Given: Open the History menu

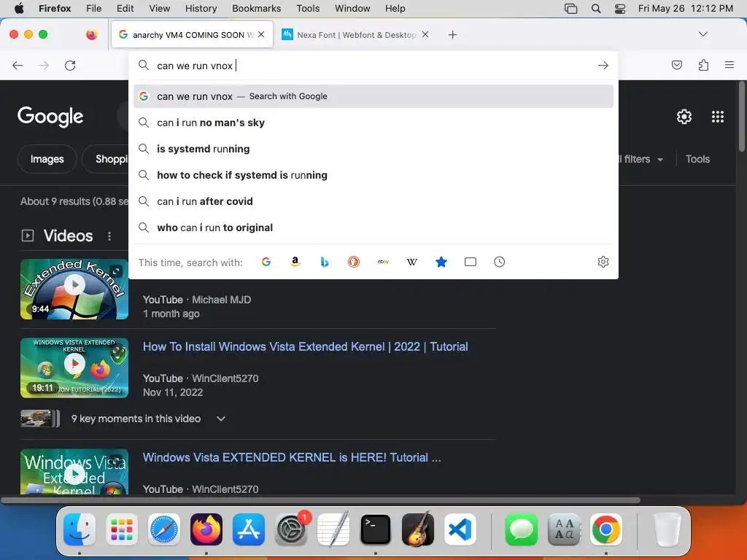Looking at the screenshot, I should coord(201,9).
